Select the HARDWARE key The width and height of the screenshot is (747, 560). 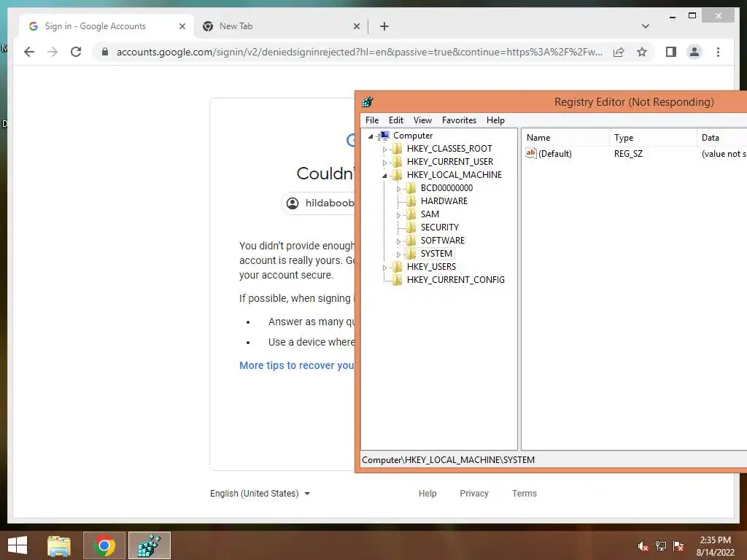coord(444,201)
